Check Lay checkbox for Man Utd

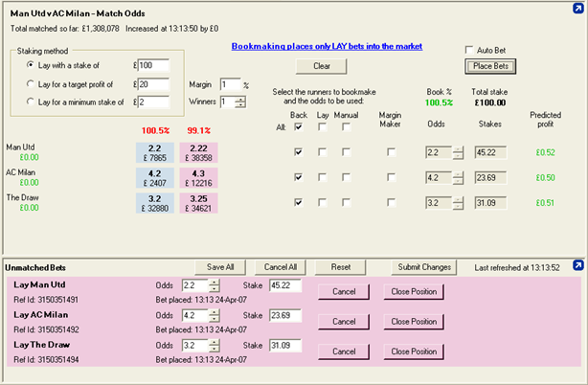click(322, 152)
